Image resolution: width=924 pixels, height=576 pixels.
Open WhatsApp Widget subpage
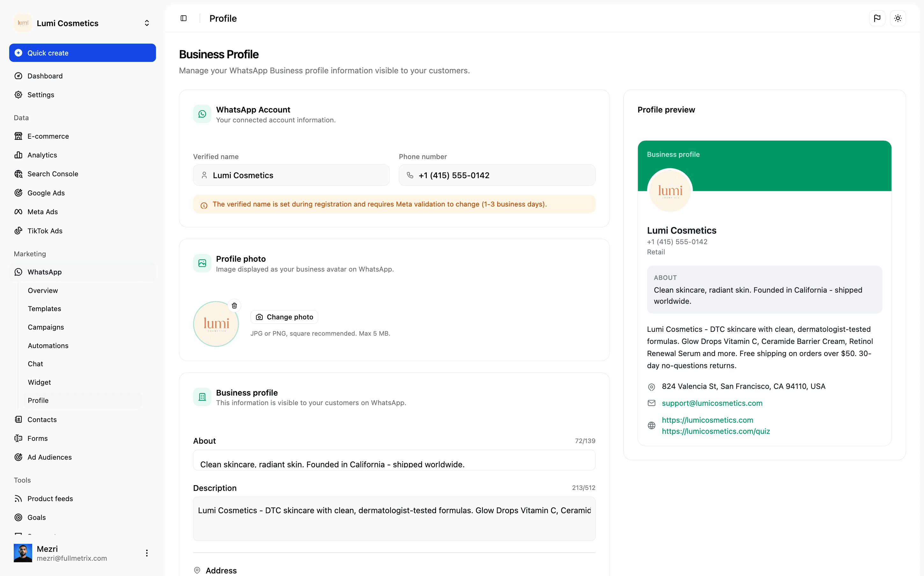(x=83, y=382)
